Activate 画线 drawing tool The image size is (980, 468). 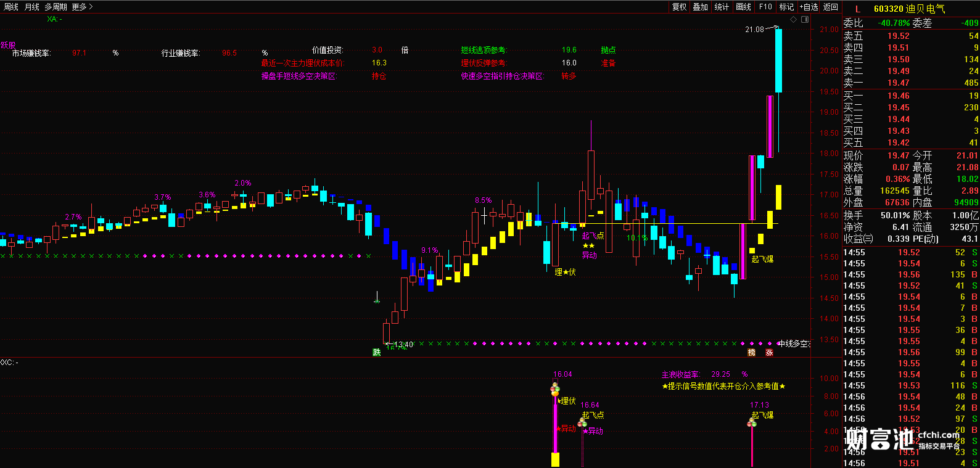pos(743,7)
